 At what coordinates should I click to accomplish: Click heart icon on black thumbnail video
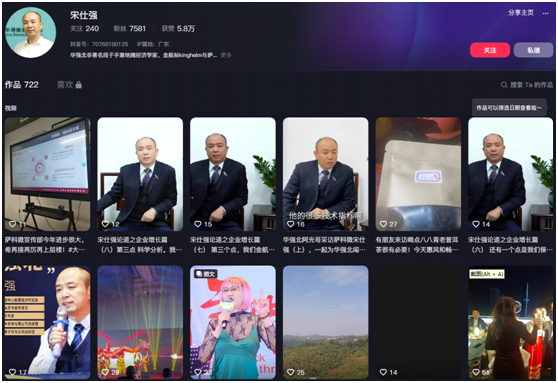coord(383,372)
